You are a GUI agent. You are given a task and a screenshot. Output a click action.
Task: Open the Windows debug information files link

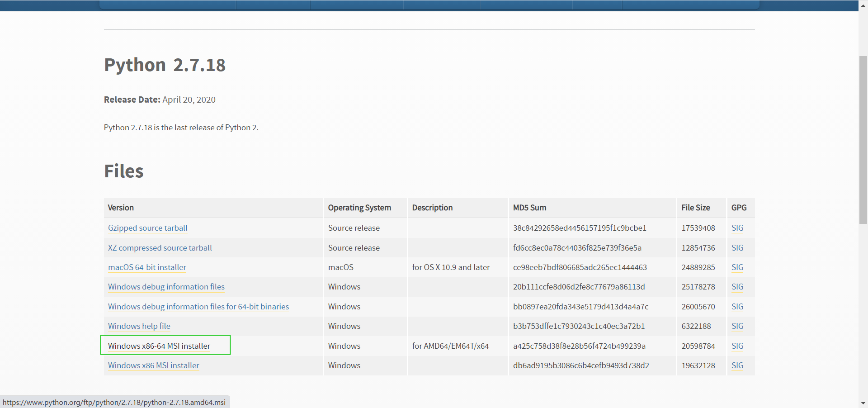click(166, 287)
